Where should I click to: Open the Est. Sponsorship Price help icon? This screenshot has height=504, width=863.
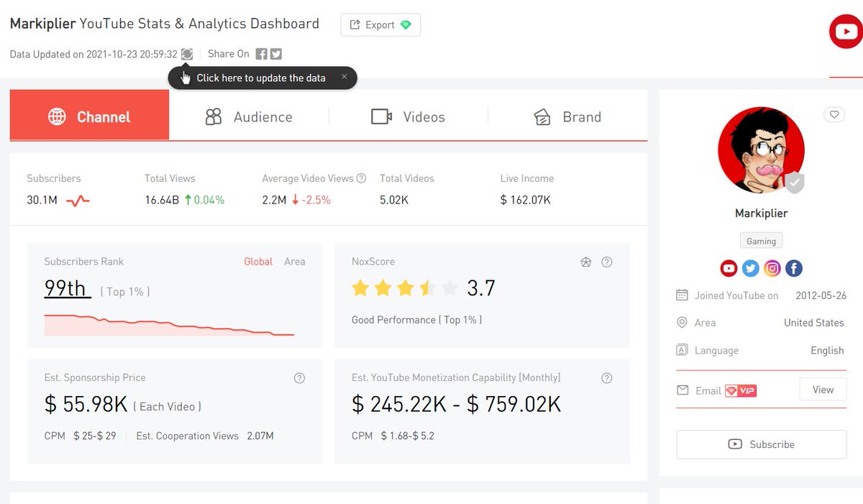coord(300,378)
